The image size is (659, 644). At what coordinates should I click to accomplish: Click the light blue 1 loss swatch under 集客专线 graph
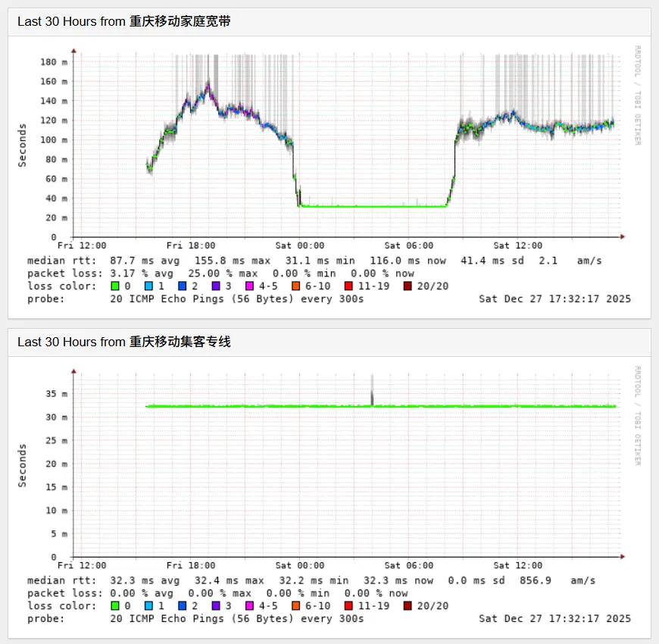point(148,606)
